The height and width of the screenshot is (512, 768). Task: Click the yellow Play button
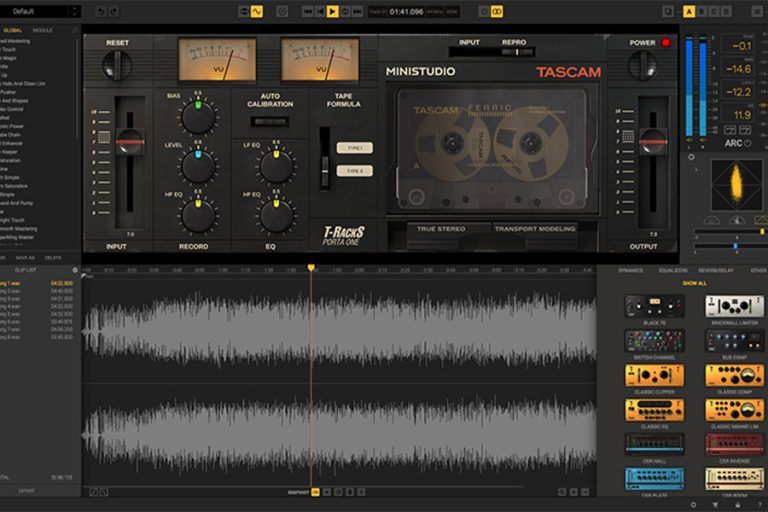click(x=332, y=11)
